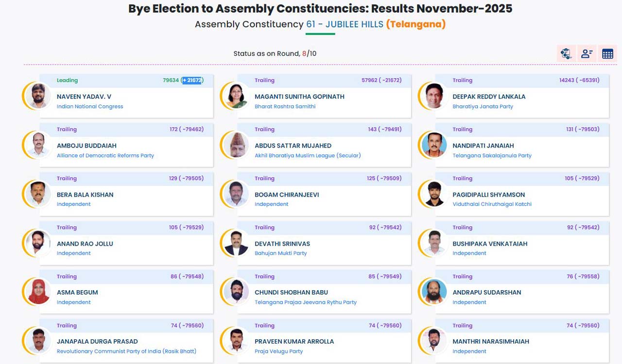Screen dimensions: 622x364
Task: Switch to table view using grid icon
Action: [607, 53]
